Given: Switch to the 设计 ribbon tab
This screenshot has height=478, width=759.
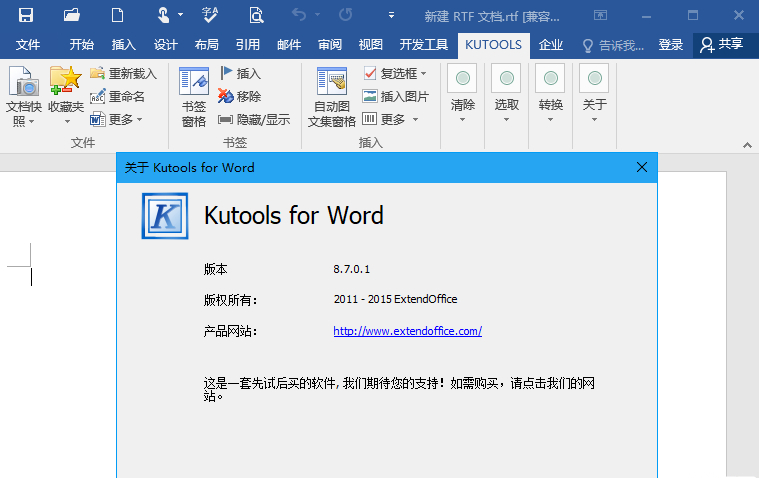Looking at the screenshot, I should point(166,45).
